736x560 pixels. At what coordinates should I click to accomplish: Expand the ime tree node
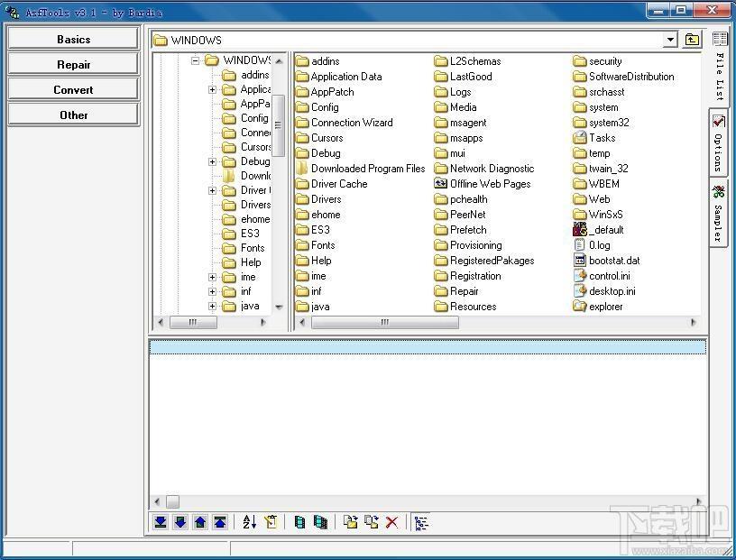click(x=212, y=278)
